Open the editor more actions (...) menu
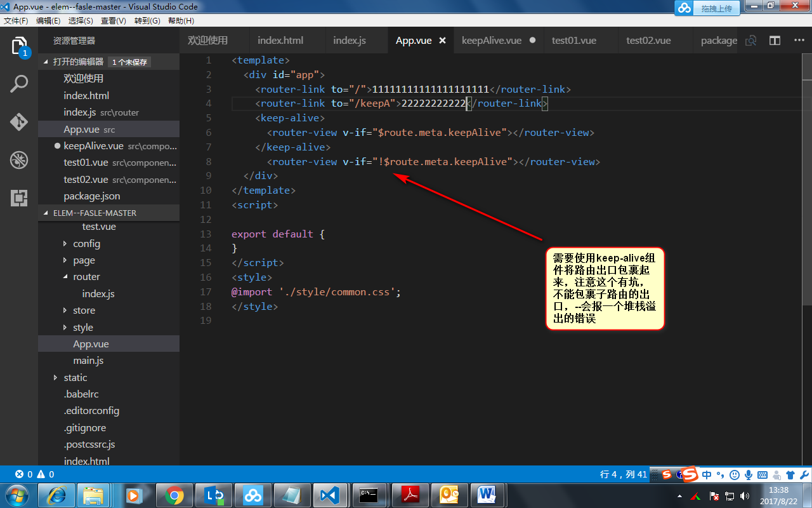The image size is (812, 508). pyautogui.click(x=799, y=40)
